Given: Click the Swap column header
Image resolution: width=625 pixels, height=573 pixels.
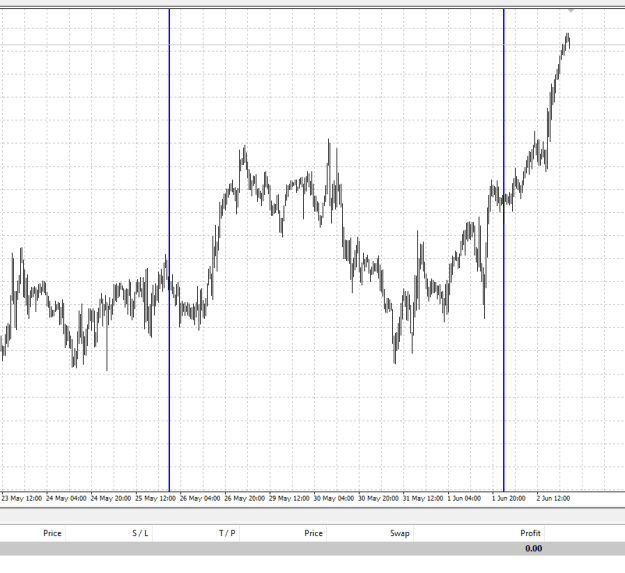Looking at the screenshot, I should (400, 533).
